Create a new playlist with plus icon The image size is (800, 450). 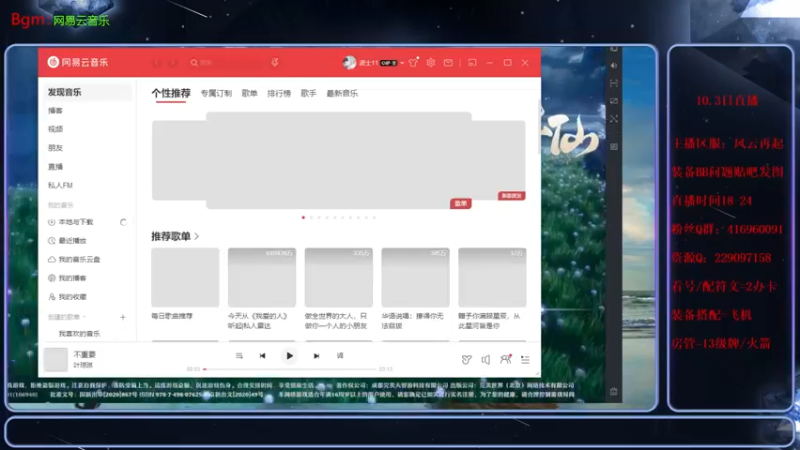pos(123,317)
